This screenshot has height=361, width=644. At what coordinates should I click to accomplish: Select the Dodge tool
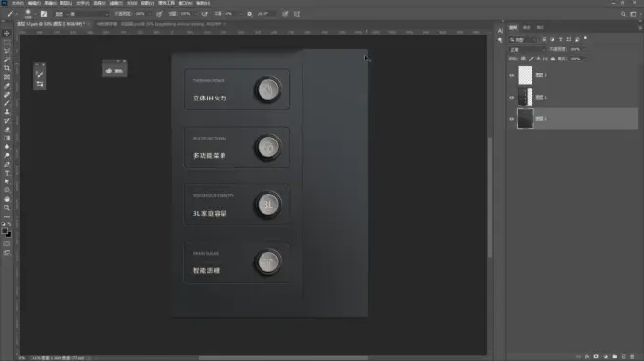[x=7, y=155]
